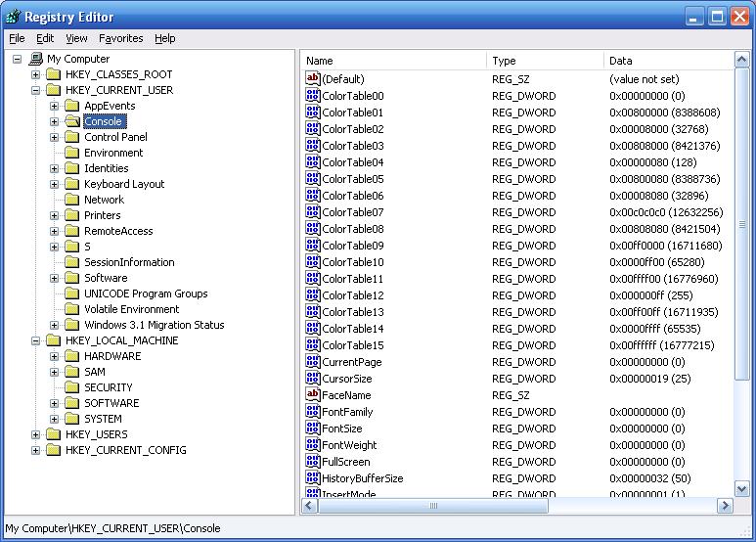Click the DWORD icon beside FontWeight
This screenshot has width=756, height=542.
tap(313, 444)
